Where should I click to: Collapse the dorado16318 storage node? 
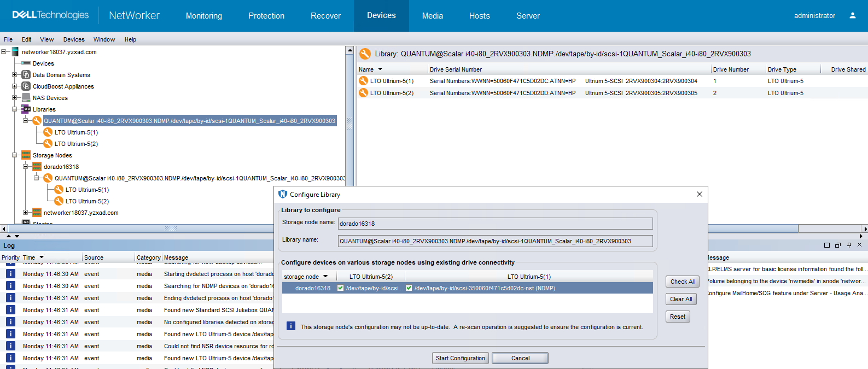pos(26,167)
